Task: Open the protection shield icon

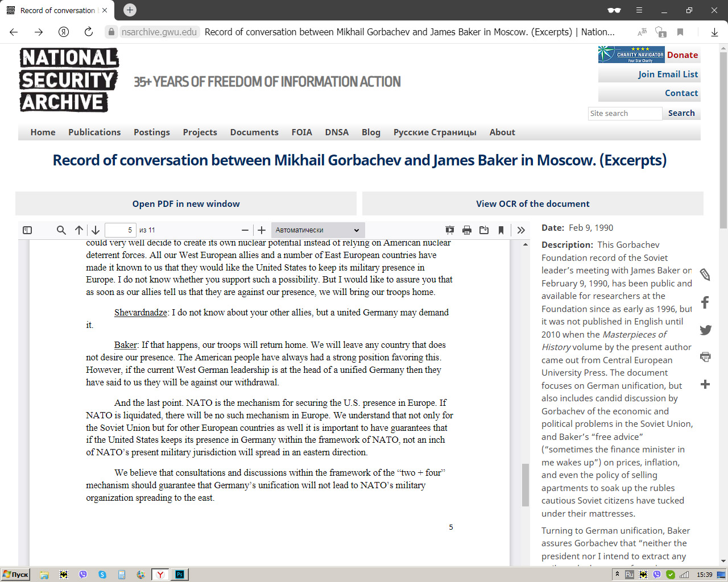Action: pyautogui.click(x=660, y=32)
